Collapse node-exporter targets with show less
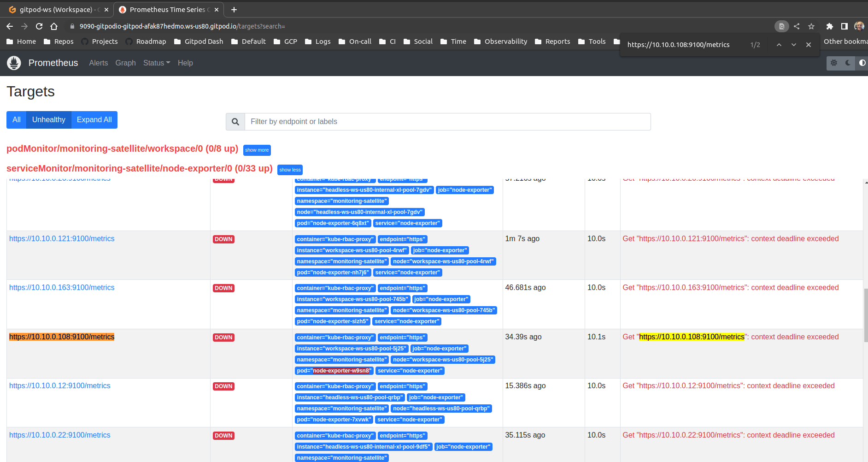Viewport: 868px width, 462px height. click(290, 170)
